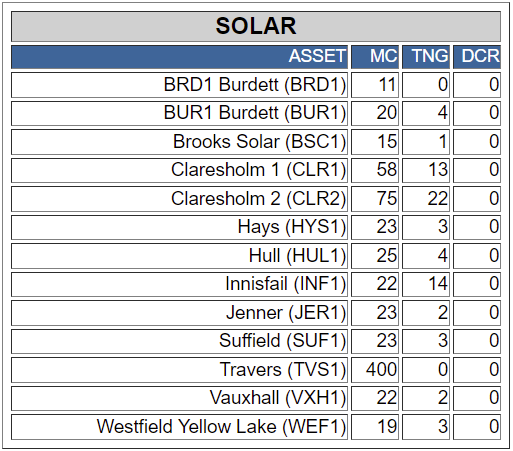513x451 pixels.
Task: Click the Jenner (JER1) asset name
Action: click(286, 313)
